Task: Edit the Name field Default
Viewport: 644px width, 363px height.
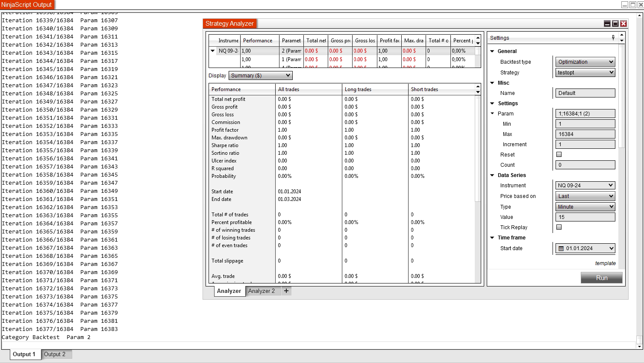Action: (585, 93)
